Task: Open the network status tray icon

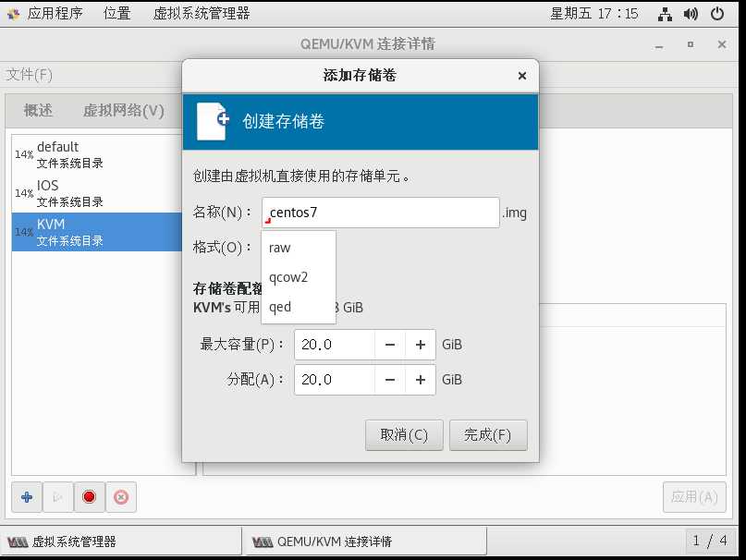Action: [x=665, y=14]
